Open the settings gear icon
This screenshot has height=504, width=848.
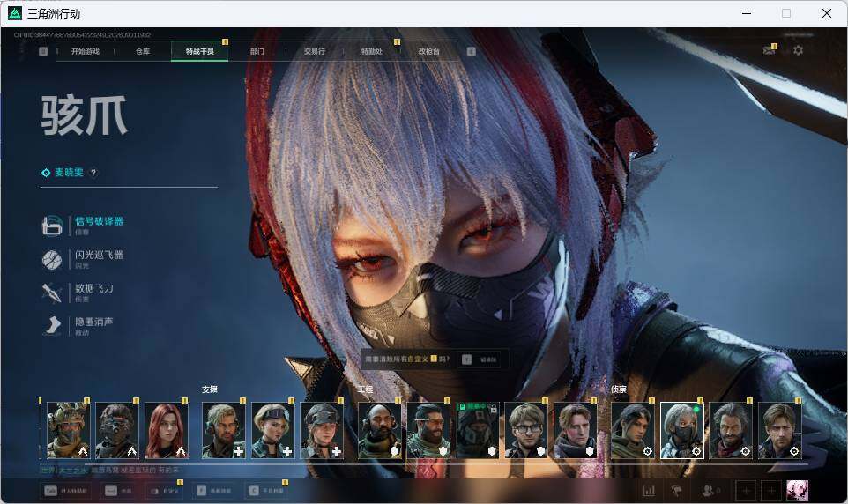798,50
